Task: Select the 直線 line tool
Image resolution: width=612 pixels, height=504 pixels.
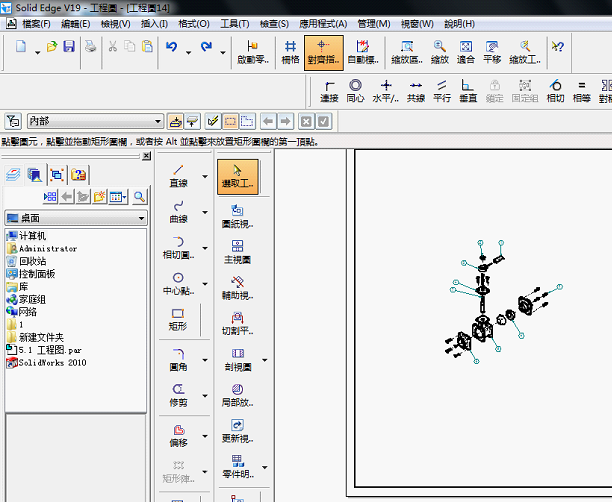Action: (178, 176)
